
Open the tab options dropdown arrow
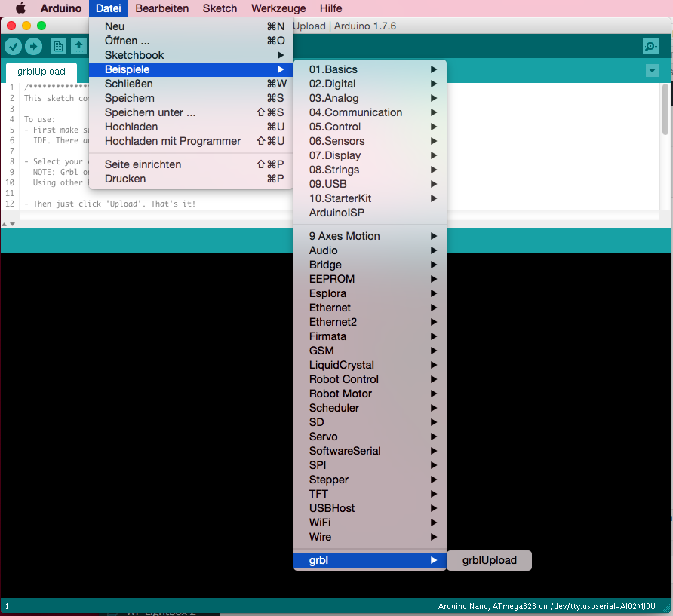pos(652,70)
